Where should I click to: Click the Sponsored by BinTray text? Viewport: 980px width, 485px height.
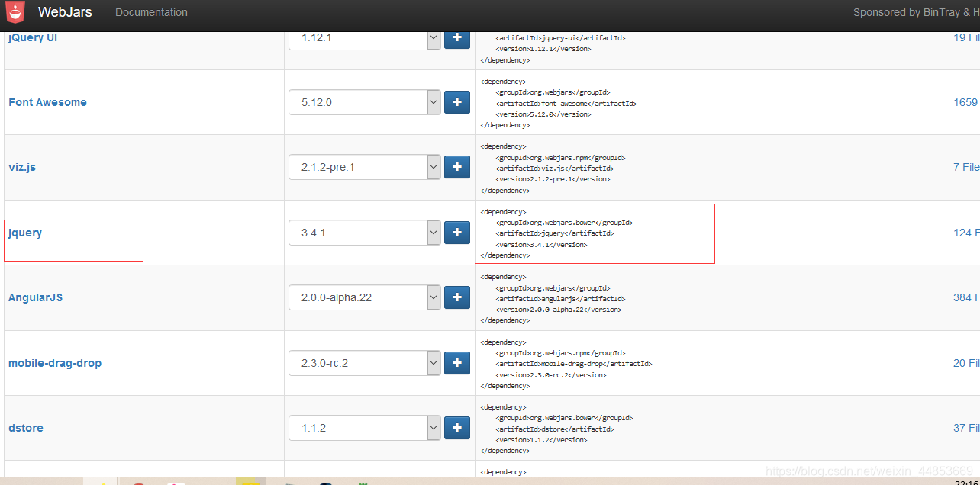click(x=916, y=12)
